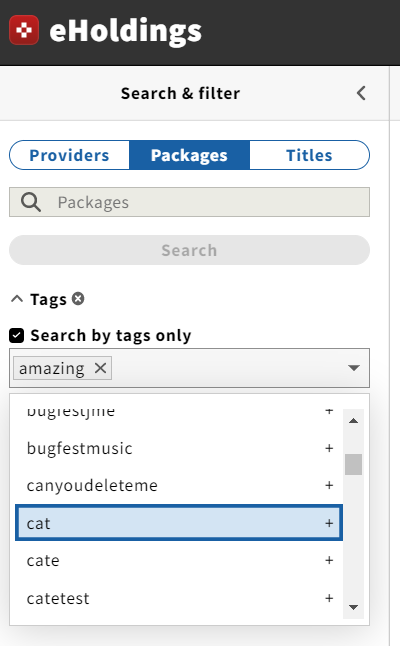Add the canyoudeleteme tag with plus icon

click(x=329, y=485)
